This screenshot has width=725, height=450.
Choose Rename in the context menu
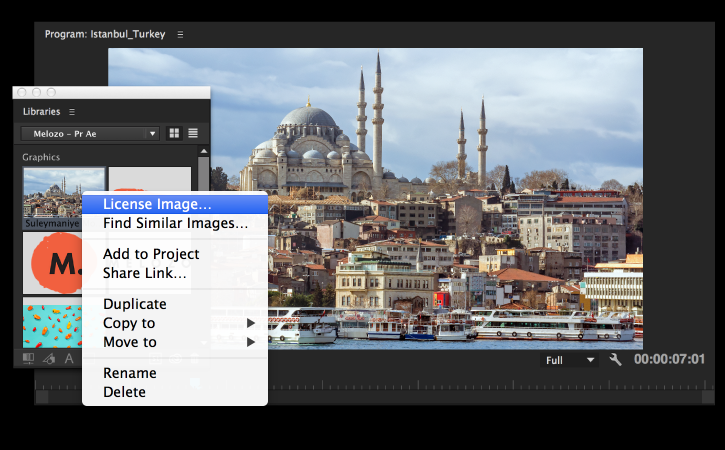(175, 373)
